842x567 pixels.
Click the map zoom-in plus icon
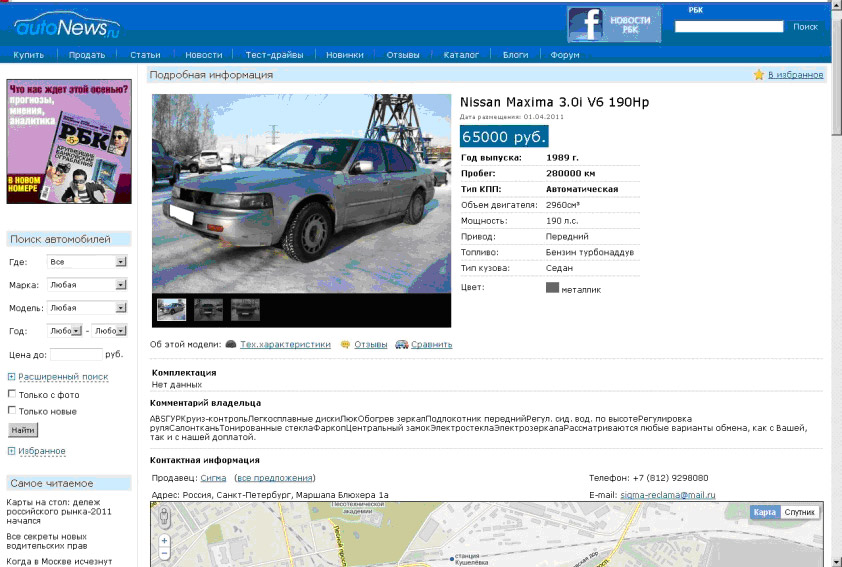164,541
